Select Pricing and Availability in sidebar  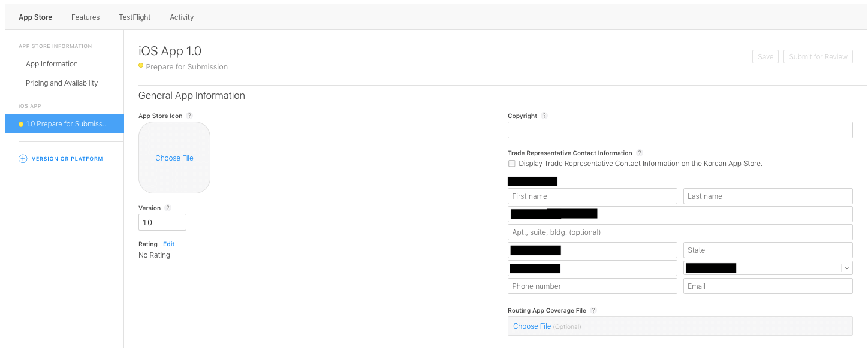[x=62, y=83]
